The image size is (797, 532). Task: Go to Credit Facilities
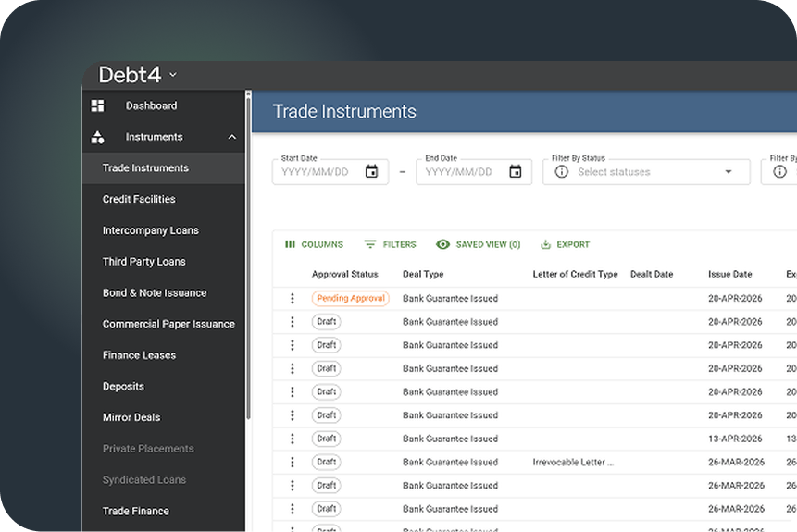point(164,199)
